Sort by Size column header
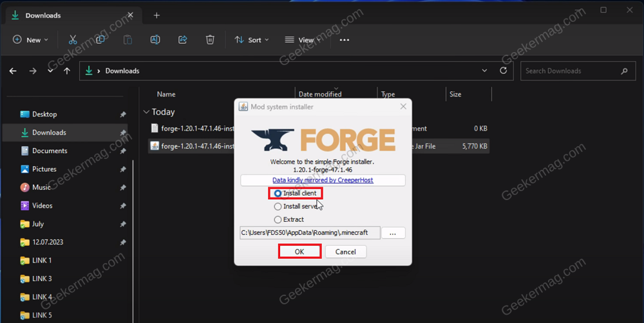 tap(455, 94)
